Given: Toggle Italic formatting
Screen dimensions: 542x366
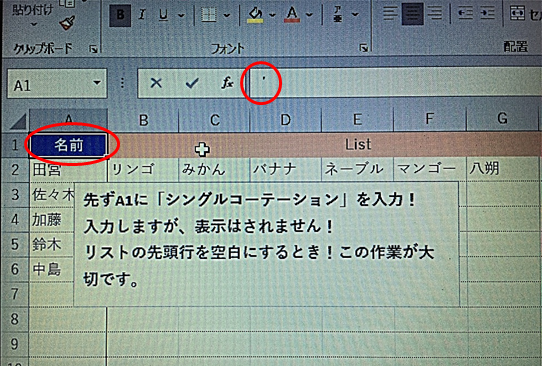Looking at the screenshot, I should (x=142, y=15).
